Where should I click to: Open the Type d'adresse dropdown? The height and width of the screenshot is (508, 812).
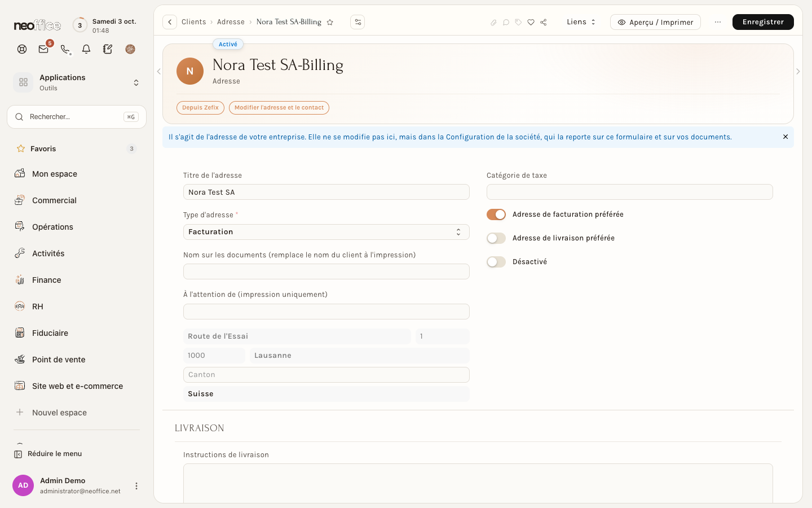tap(326, 232)
